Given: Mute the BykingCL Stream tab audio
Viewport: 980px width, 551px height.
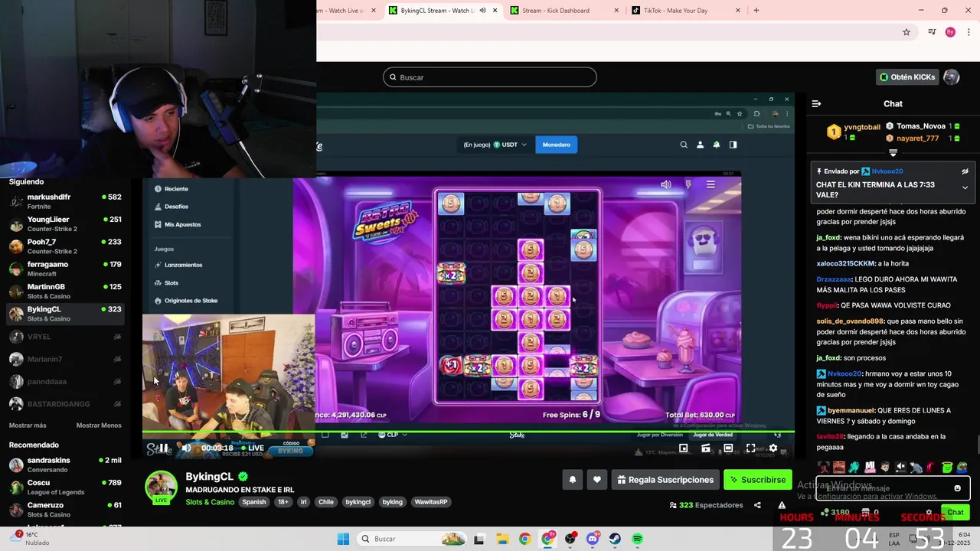Looking at the screenshot, I should coord(483,11).
